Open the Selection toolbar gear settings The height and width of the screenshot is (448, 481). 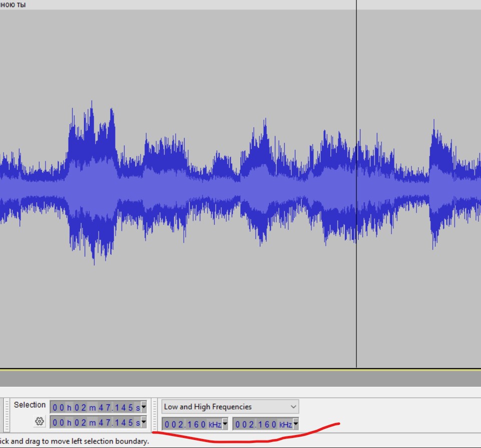40,422
